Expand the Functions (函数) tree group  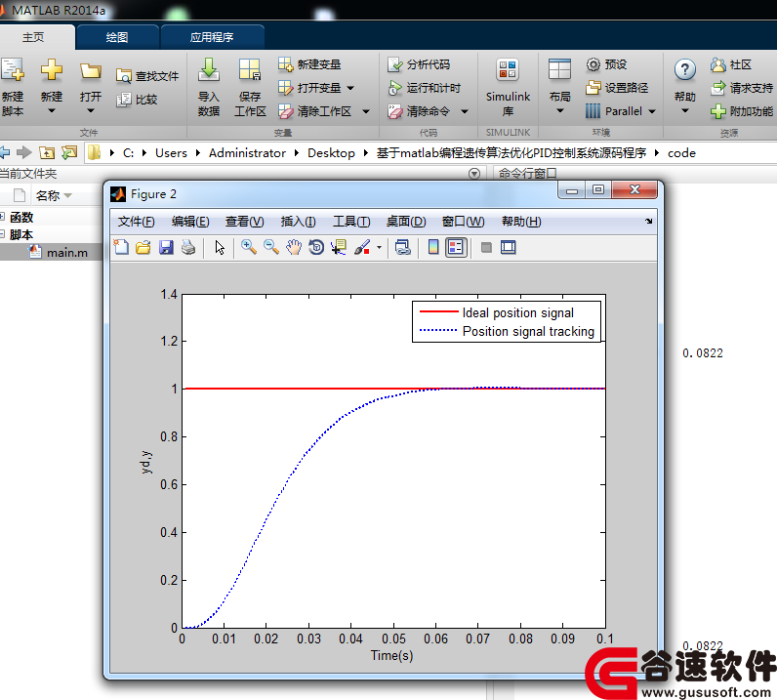(x=2, y=217)
